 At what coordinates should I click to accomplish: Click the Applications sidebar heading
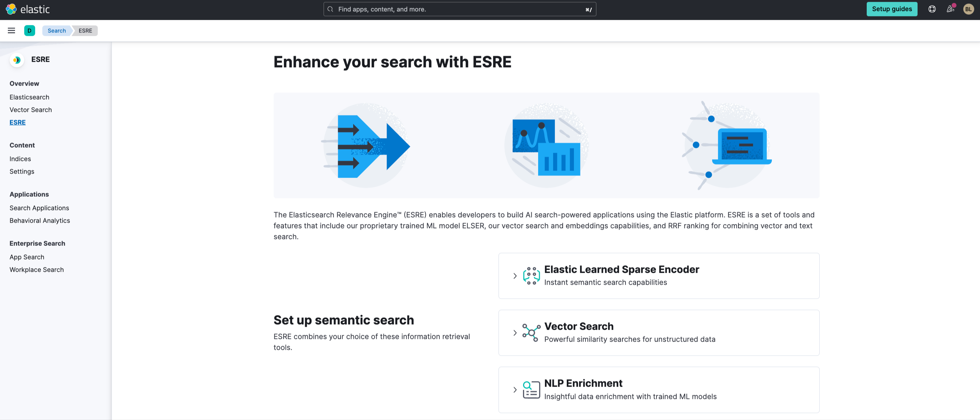(x=29, y=194)
